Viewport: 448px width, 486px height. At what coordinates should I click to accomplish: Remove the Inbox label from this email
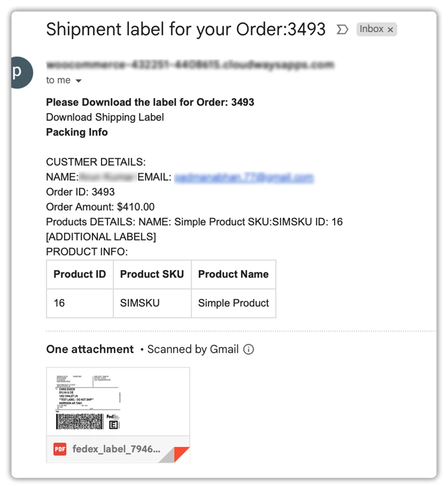click(x=391, y=29)
